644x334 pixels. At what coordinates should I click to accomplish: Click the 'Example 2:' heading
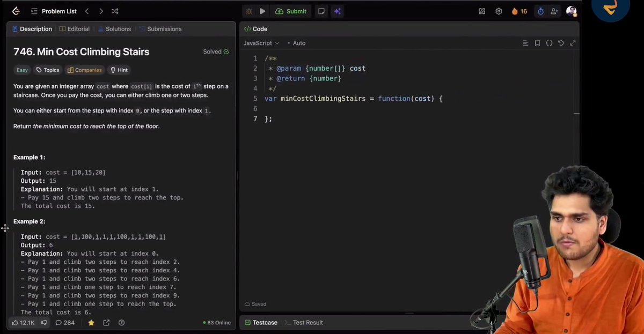pos(29,221)
